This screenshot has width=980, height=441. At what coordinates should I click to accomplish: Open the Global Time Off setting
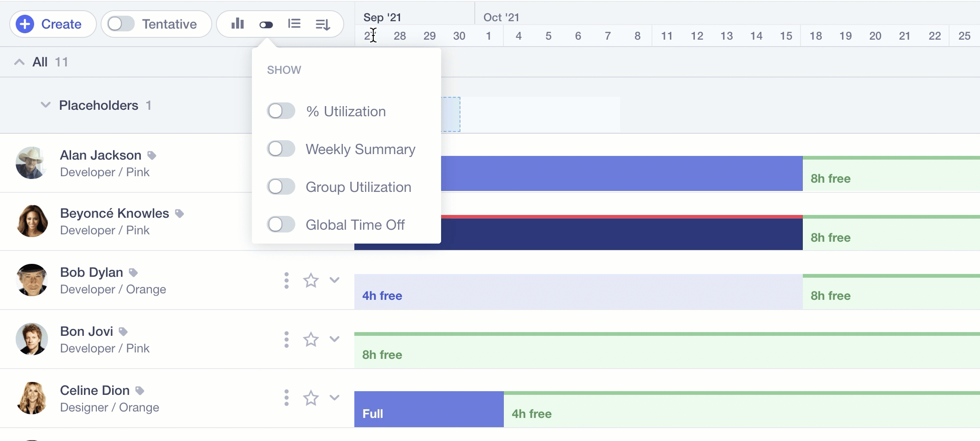pyautogui.click(x=281, y=224)
